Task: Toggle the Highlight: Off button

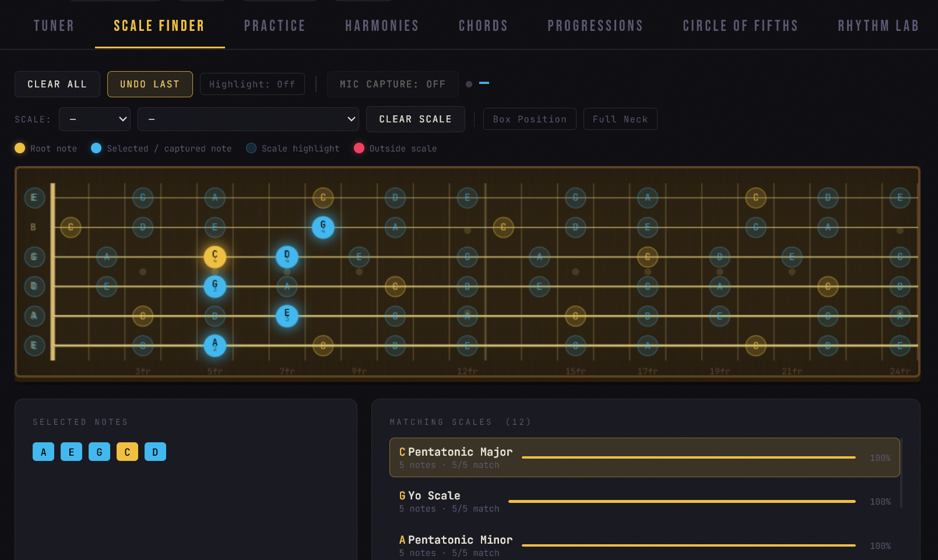Action: 252,84
